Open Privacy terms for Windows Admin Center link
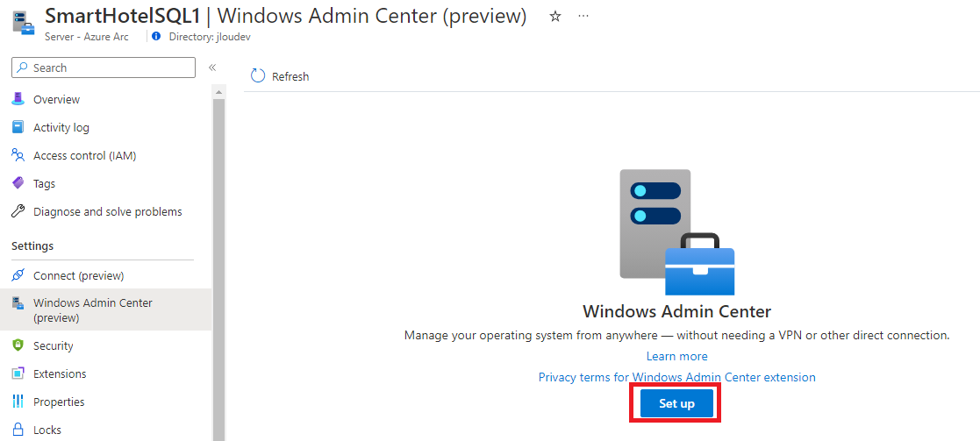The width and height of the screenshot is (980, 441). tap(676, 377)
